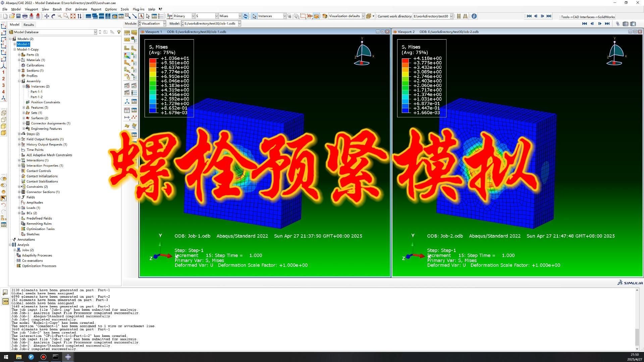Collapse the Assembly tree node
Viewport: 644px width, 362px height.
[19, 81]
